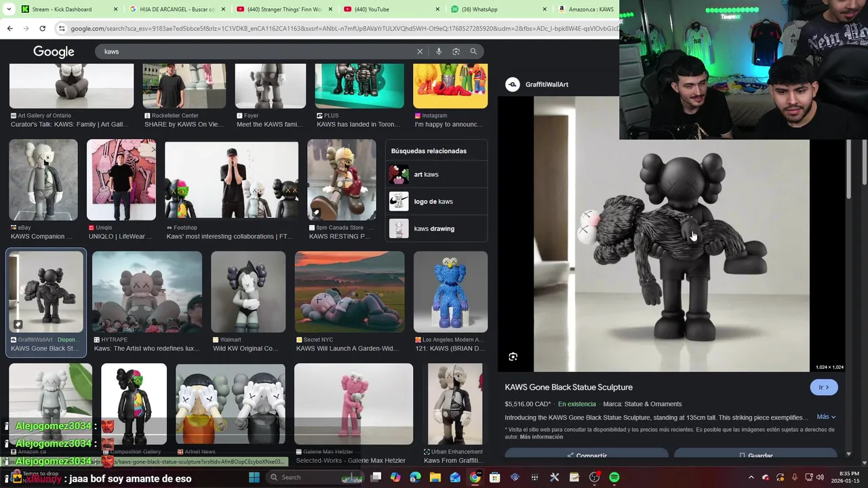Screen dimensions: 868x488
Task: Open the HYTRAPE Kaws artist thumbnail
Action: click(x=147, y=292)
